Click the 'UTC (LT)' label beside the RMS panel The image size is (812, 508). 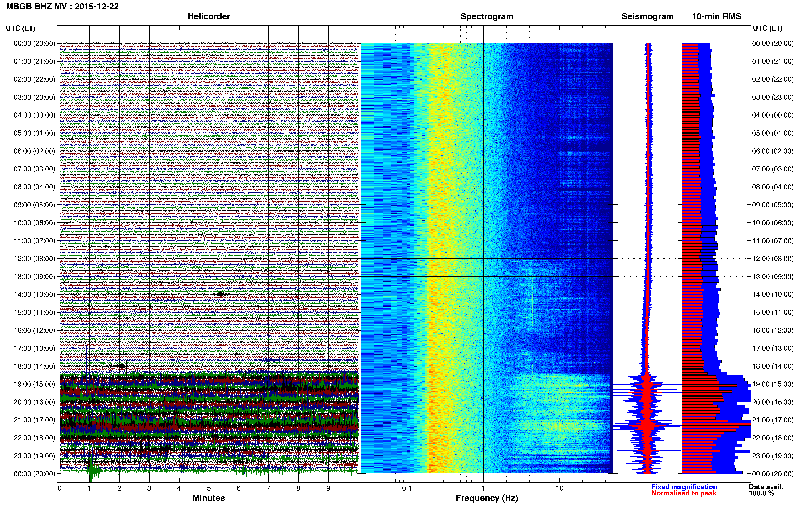click(767, 28)
